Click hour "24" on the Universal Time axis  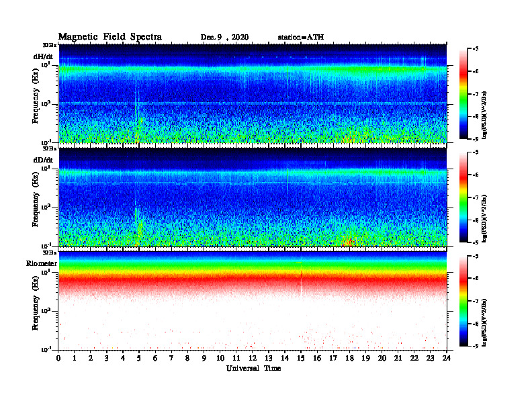(x=447, y=358)
